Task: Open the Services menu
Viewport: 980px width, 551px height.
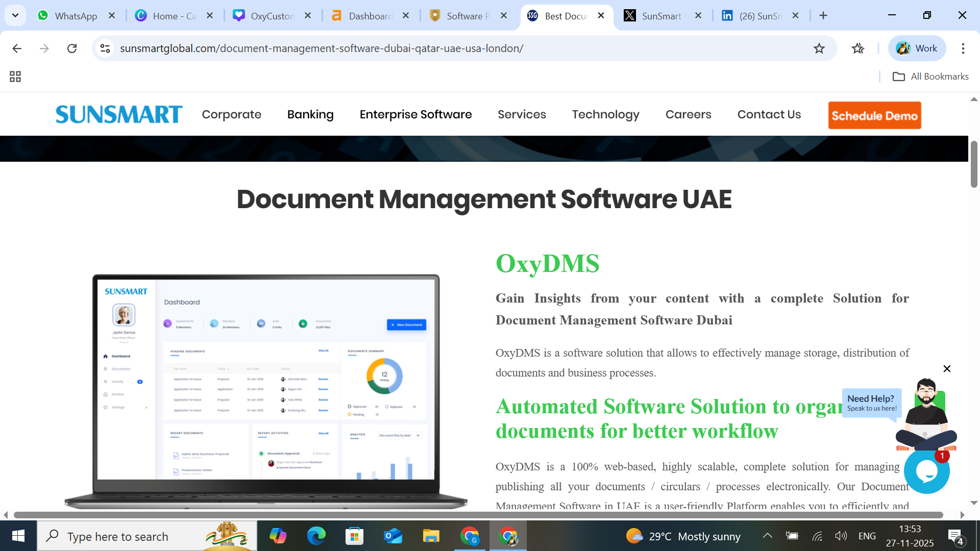Action: (522, 114)
